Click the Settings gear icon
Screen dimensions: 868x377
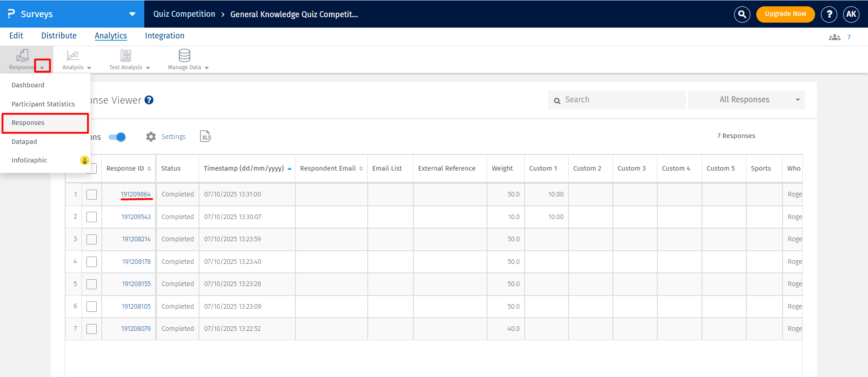coord(151,137)
